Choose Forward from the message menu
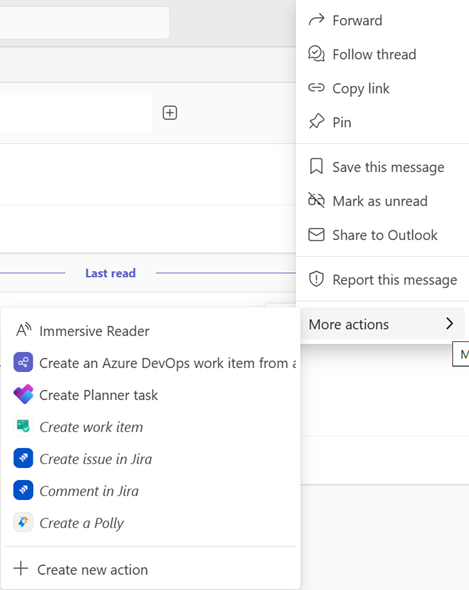 [383, 20]
